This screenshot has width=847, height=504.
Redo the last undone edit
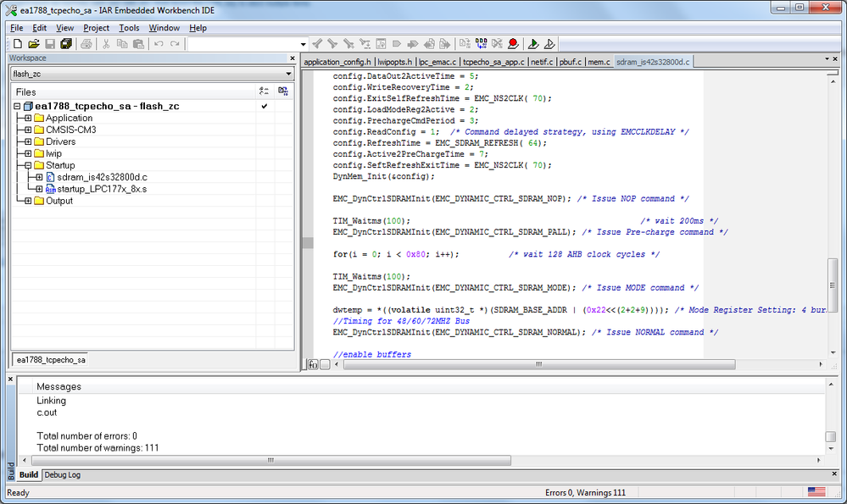(x=175, y=44)
